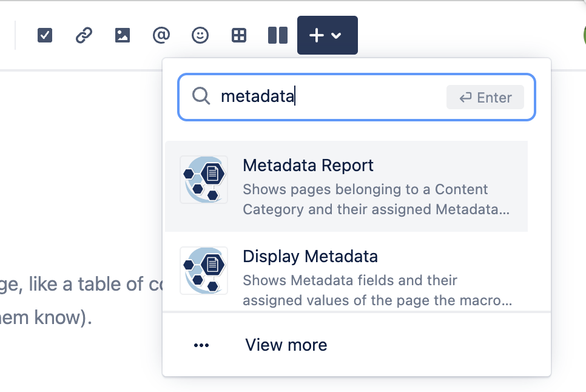Open the emoji picker smiley icon
The image size is (586, 392).
(200, 36)
